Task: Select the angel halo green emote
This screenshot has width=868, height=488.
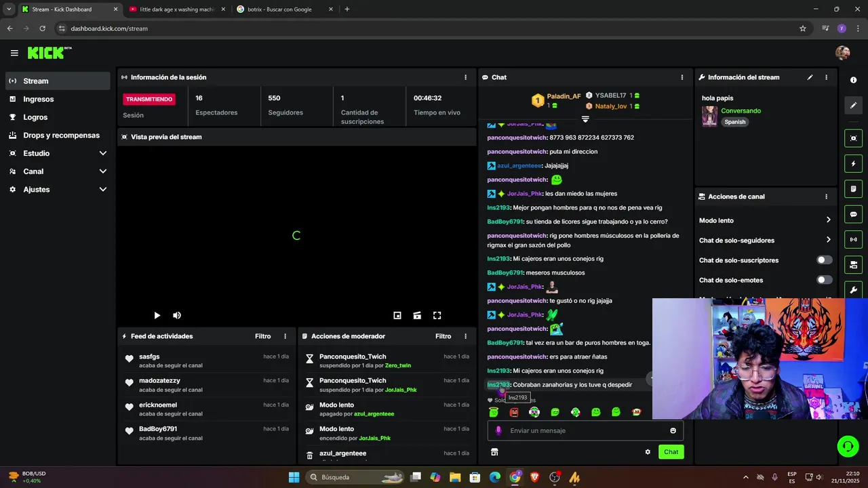Action: (x=494, y=412)
